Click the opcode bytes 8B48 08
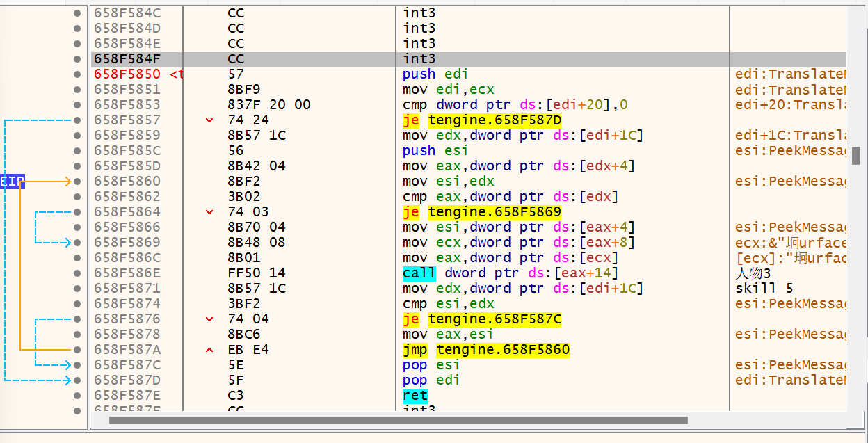This screenshot has width=868, height=443. 257,243
